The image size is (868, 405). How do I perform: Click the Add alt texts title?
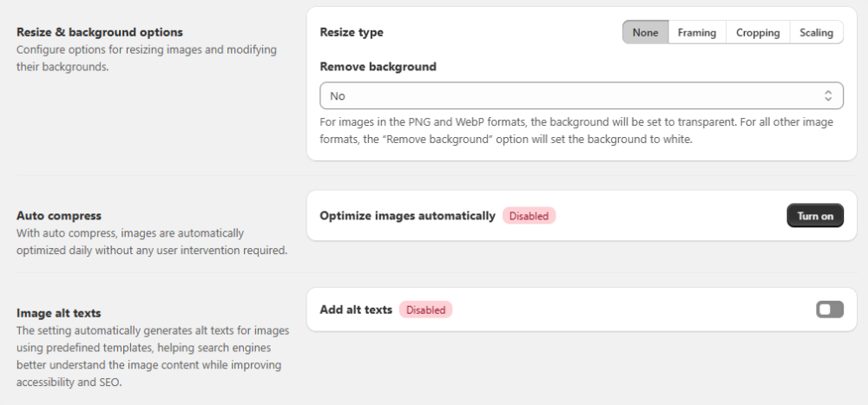pyautogui.click(x=356, y=310)
